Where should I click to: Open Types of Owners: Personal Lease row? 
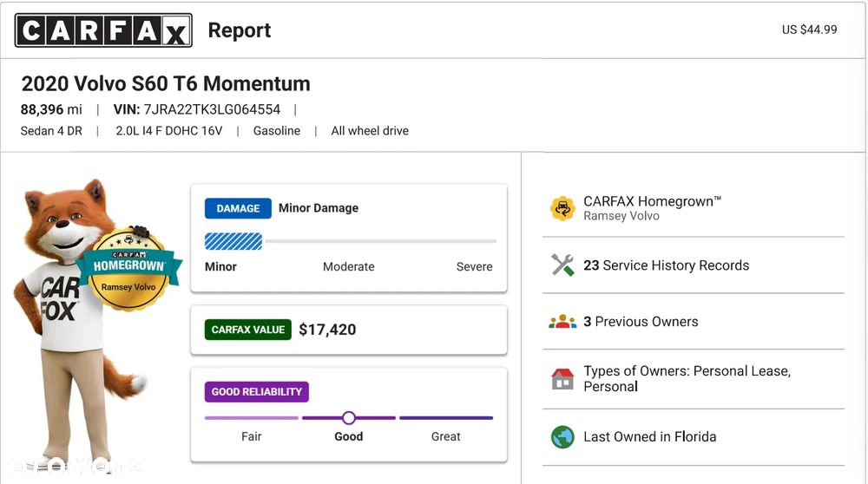pyautogui.click(x=694, y=379)
